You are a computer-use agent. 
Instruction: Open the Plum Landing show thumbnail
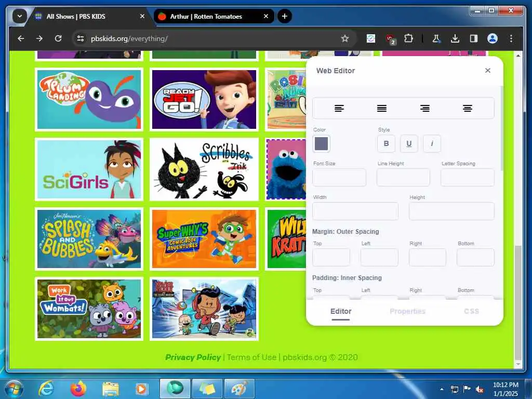tap(89, 99)
